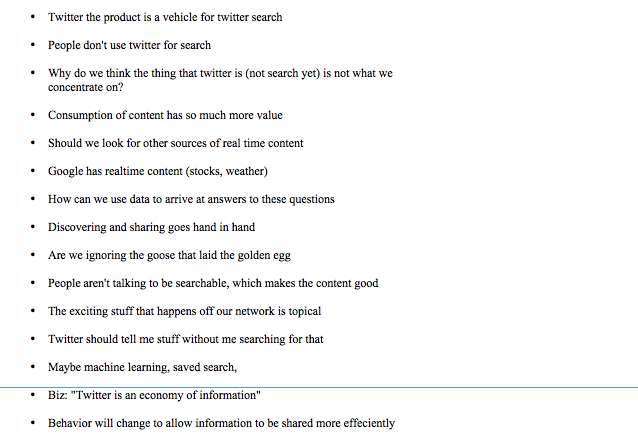
Task: Click "Consumption of content has so much more value"
Action: tap(165, 115)
